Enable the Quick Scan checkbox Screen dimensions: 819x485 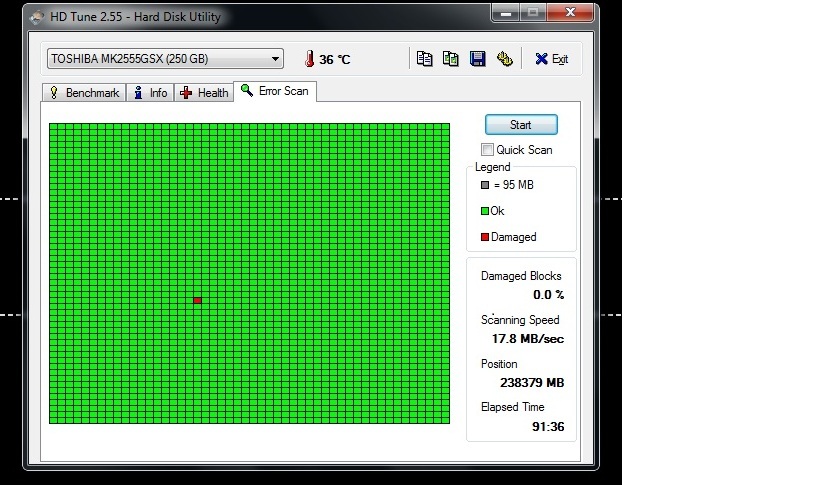[487, 150]
